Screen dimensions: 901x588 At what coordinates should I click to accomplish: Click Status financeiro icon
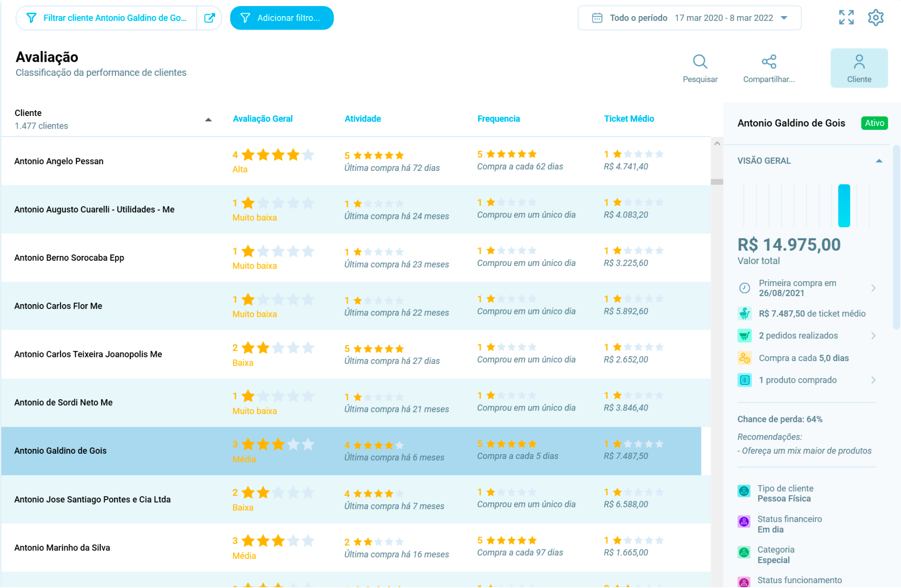[x=744, y=522]
